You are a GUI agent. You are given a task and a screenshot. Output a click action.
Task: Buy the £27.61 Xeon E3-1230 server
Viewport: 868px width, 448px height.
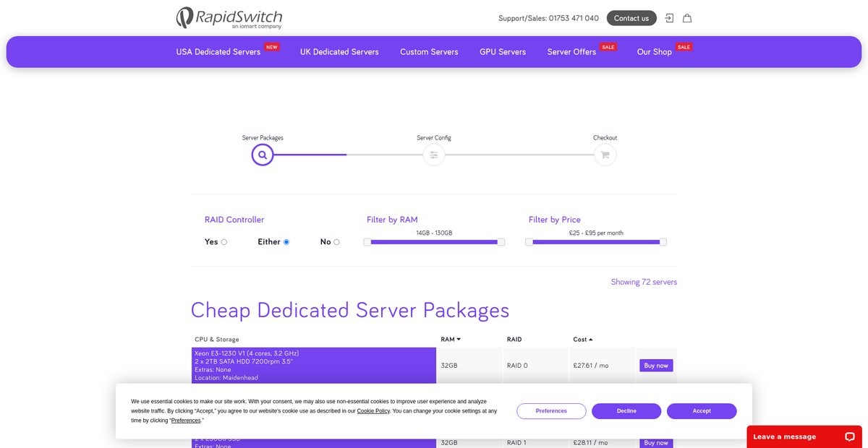click(656, 366)
